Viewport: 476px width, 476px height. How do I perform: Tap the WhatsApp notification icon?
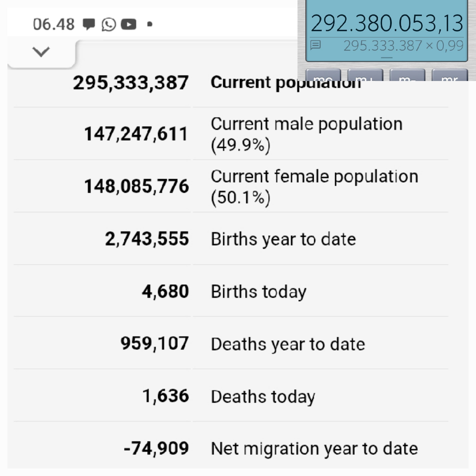[108, 24]
